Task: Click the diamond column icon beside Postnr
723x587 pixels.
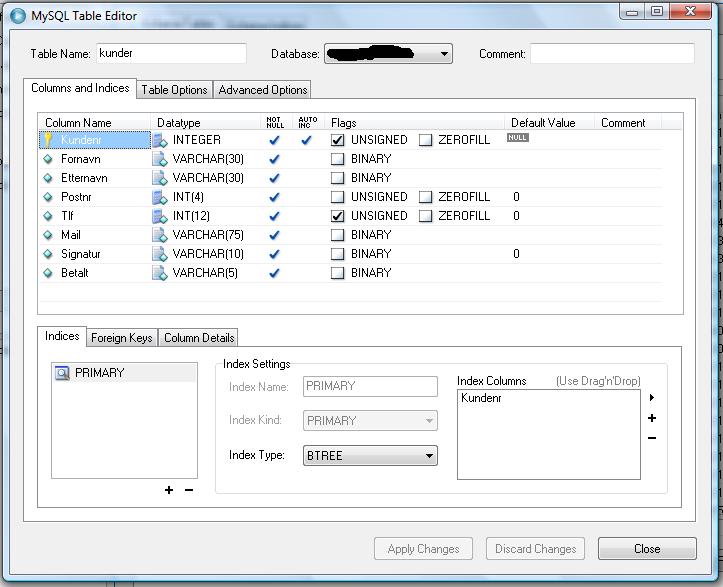Action: tap(48, 197)
